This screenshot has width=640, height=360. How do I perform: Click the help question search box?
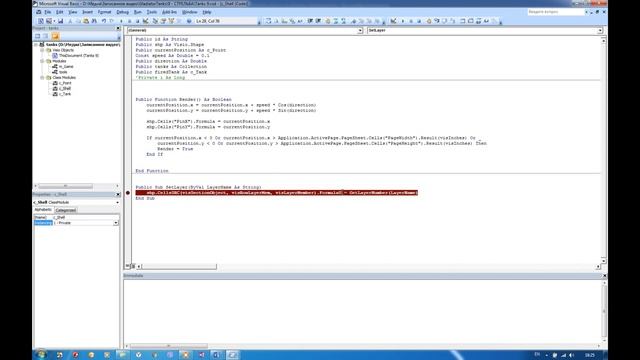tap(556, 12)
